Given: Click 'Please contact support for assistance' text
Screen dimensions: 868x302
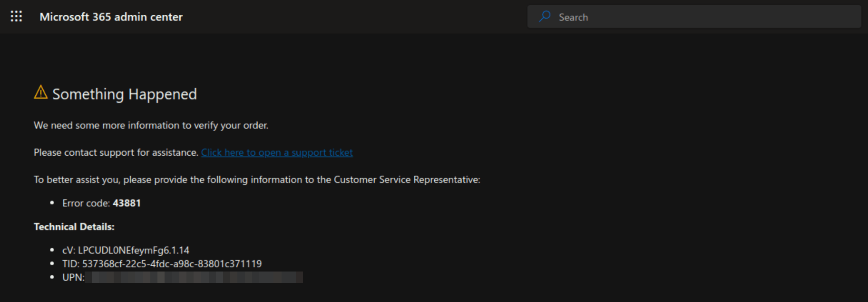Looking at the screenshot, I should pyautogui.click(x=116, y=152).
